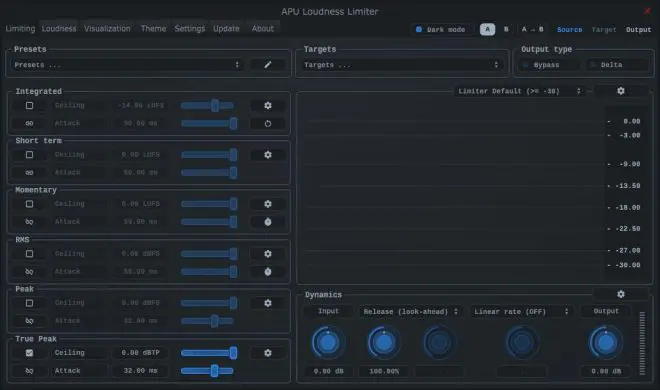Toggle True Peak attack link icon
Screen dimensions: 660x390
[x=29, y=371]
